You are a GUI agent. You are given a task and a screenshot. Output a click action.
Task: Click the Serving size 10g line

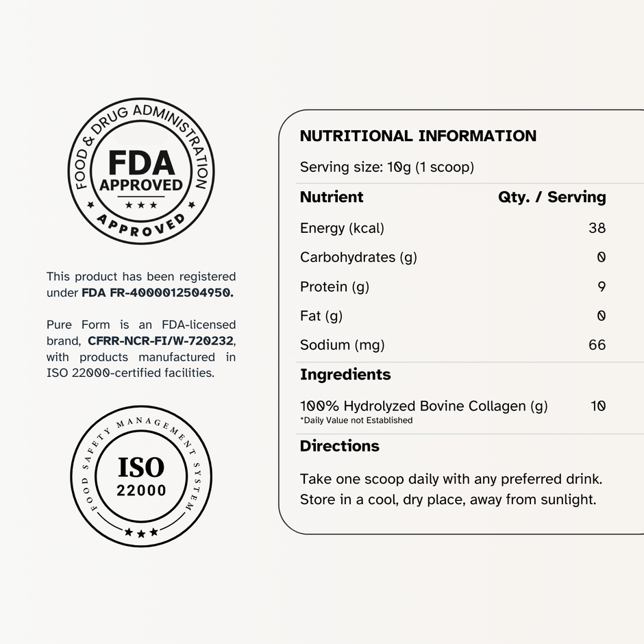387,167
